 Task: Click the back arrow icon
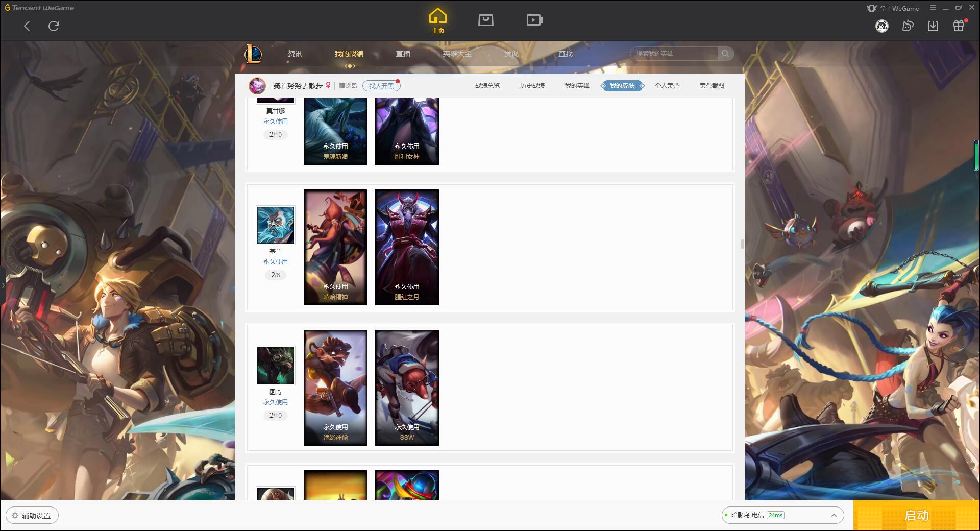pos(27,26)
